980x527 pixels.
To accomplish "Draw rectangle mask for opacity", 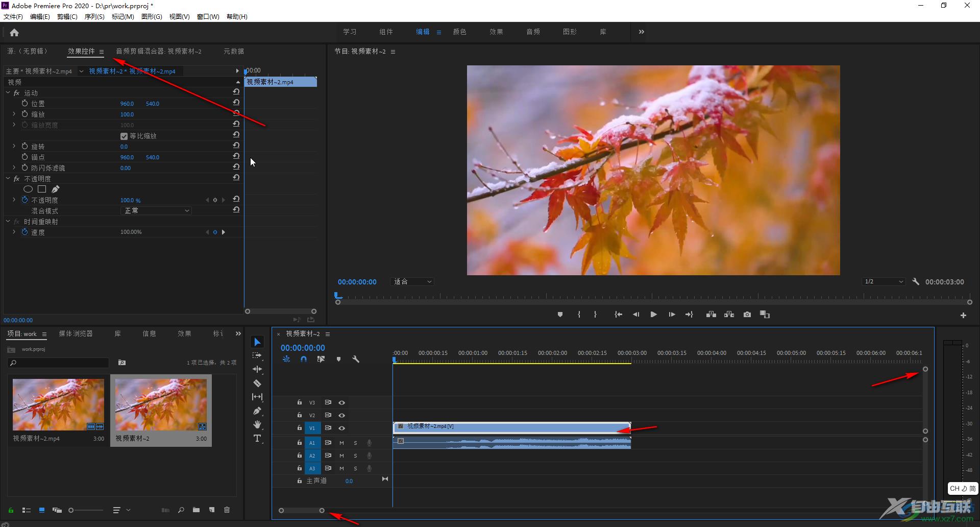I will pyautogui.click(x=42, y=189).
